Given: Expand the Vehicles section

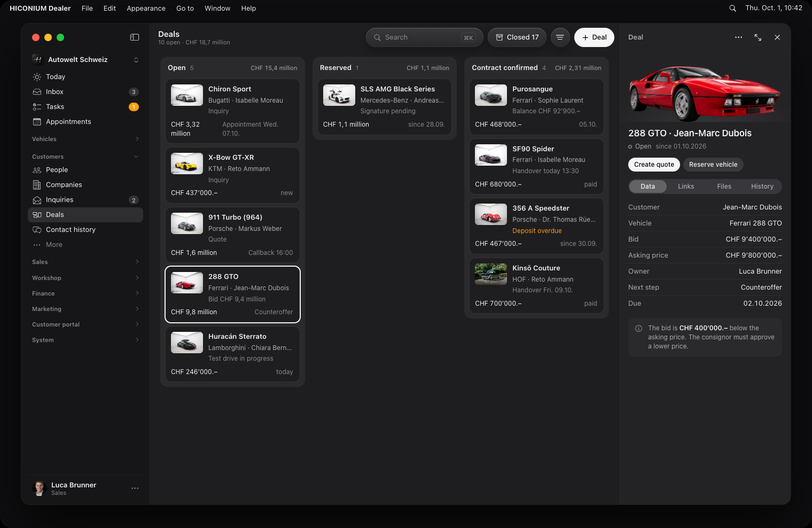Looking at the screenshot, I should pos(85,139).
